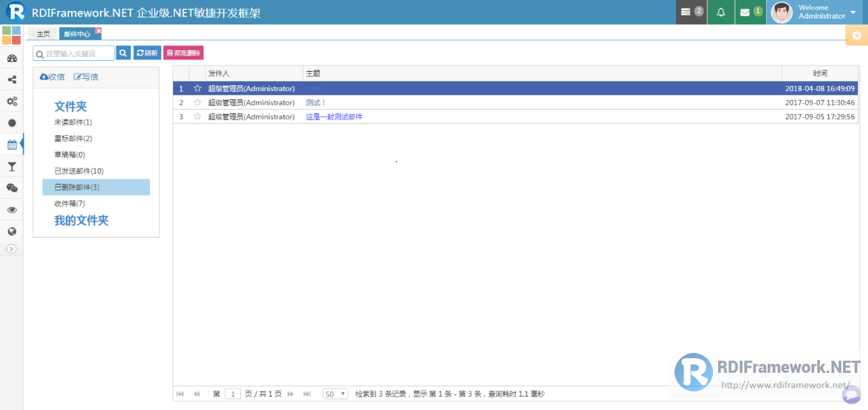Star the first email from Administrator
This screenshot has height=410, width=868.
[x=197, y=88]
